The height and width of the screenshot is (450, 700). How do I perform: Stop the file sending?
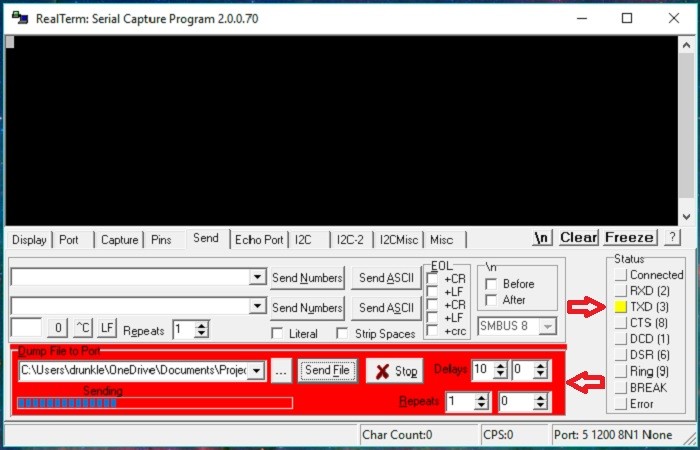pyautogui.click(x=395, y=371)
